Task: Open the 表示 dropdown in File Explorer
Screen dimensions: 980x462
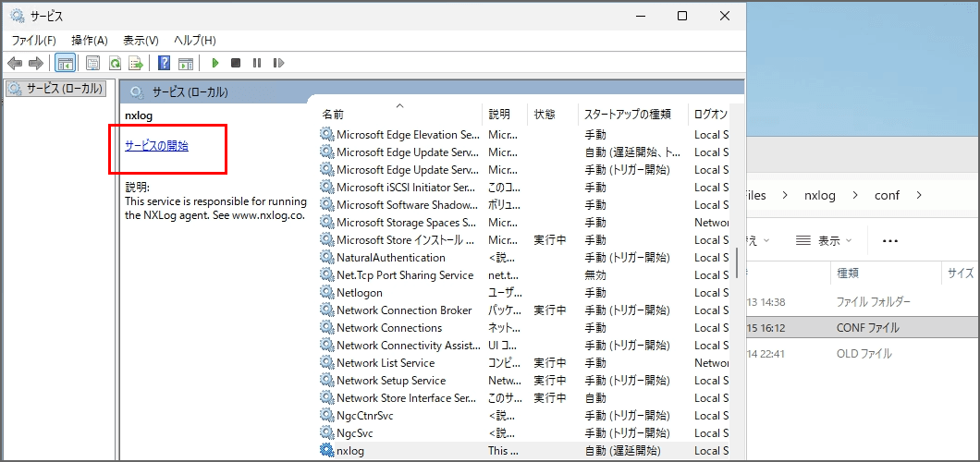Action: click(x=823, y=240)
